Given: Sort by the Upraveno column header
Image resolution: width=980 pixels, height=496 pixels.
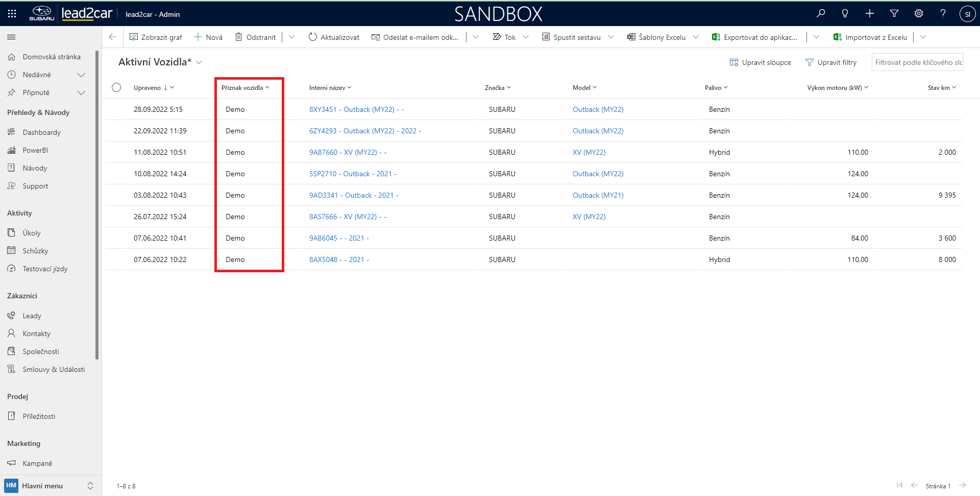Looking at the screenshot, I should point(147,88).
